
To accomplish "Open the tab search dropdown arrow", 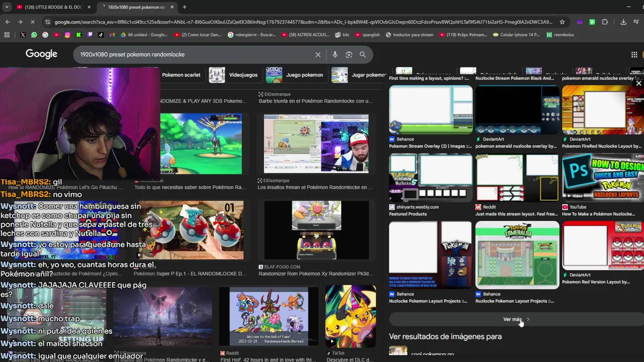I will [7, 7].
